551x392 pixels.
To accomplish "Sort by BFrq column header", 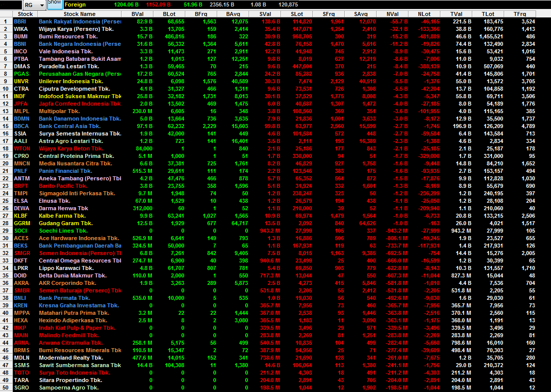I will (201, 14).
